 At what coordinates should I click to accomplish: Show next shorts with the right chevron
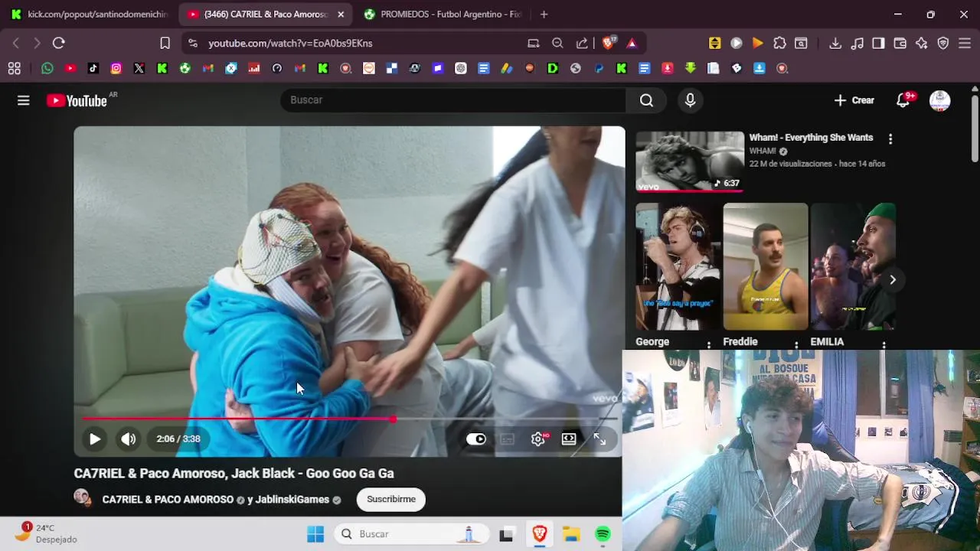click(x=893, y=279)
